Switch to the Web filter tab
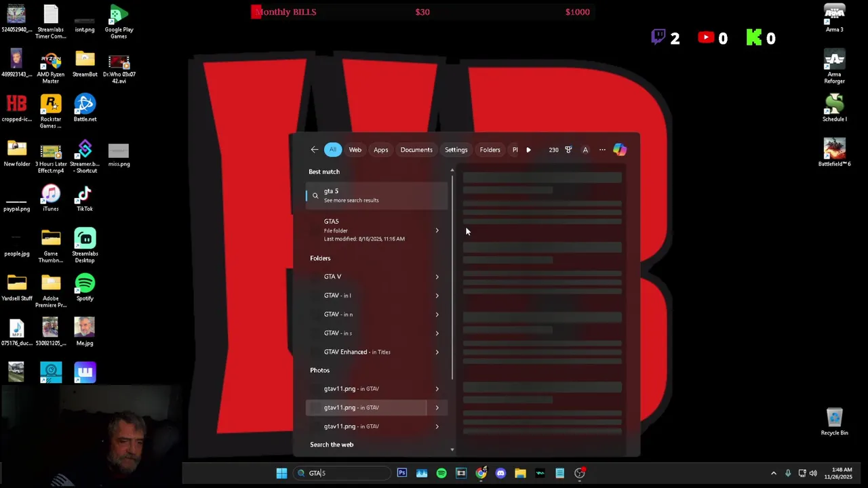This screenshot has width=868, height=488. tap(355, 150)
